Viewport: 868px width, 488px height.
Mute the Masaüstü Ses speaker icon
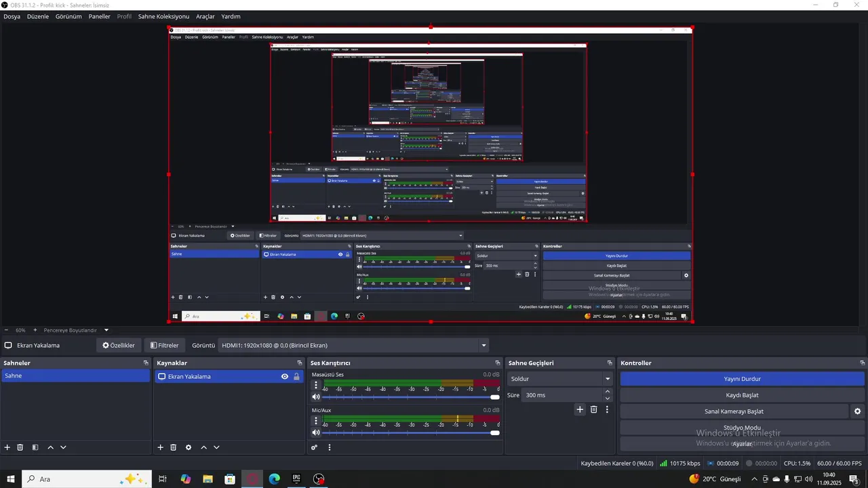[316, 397]
